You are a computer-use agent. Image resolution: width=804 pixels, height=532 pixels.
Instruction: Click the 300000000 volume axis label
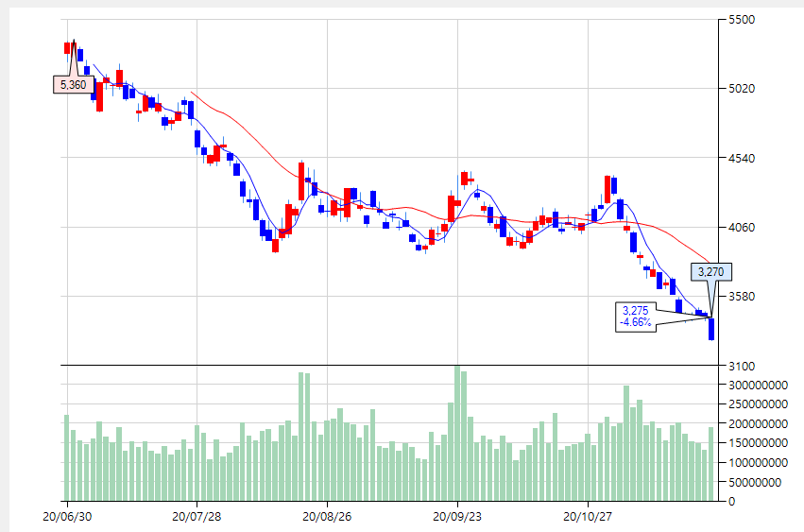(758, 385)
